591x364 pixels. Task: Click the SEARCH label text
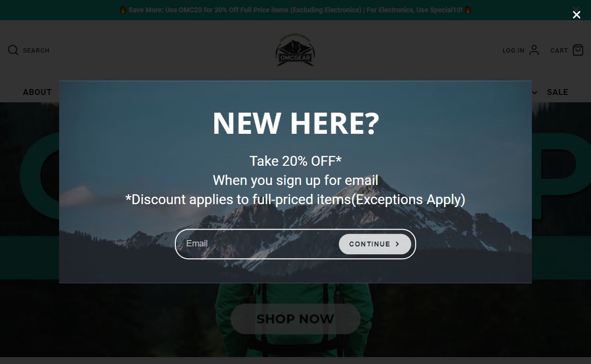(x=36, y=50)
